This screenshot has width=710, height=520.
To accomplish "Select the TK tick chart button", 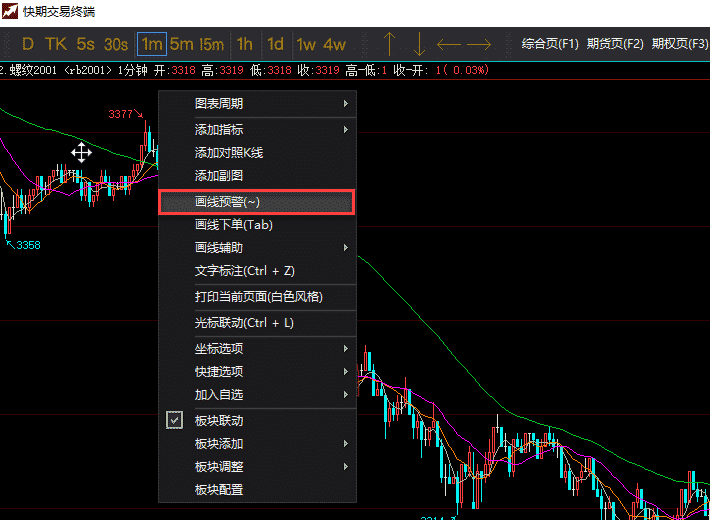I will pyautogui.click(x=55, y=44).
